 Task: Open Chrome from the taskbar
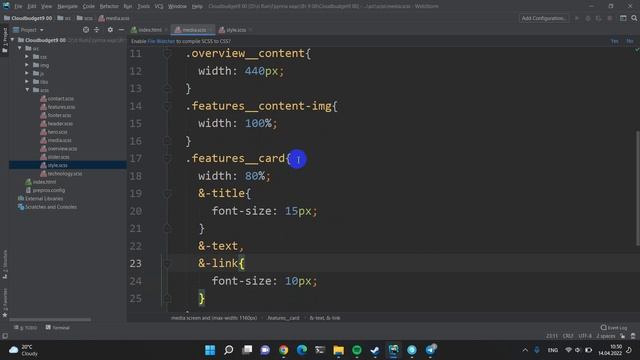click(283, 350)
